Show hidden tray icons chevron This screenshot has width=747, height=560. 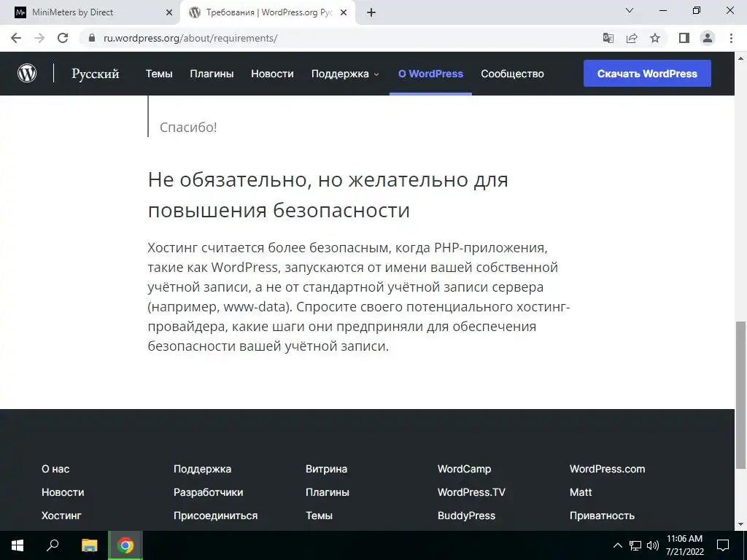617,545
